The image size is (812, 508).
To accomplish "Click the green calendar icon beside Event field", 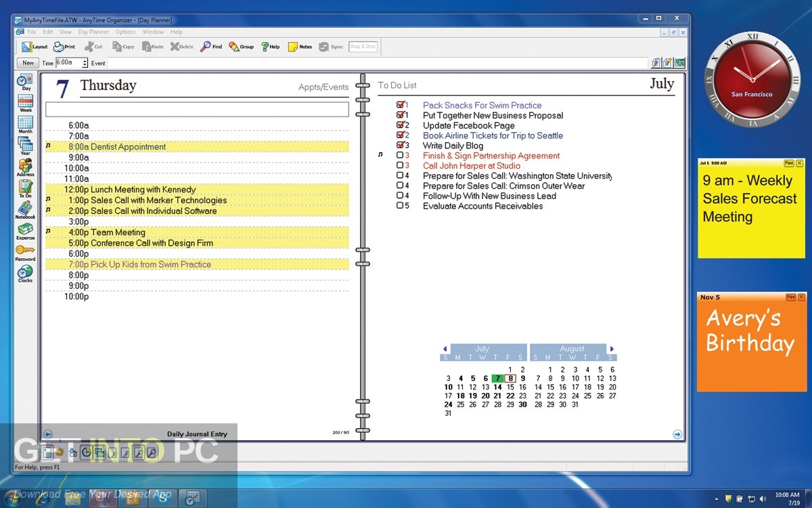I will (679, 63).
